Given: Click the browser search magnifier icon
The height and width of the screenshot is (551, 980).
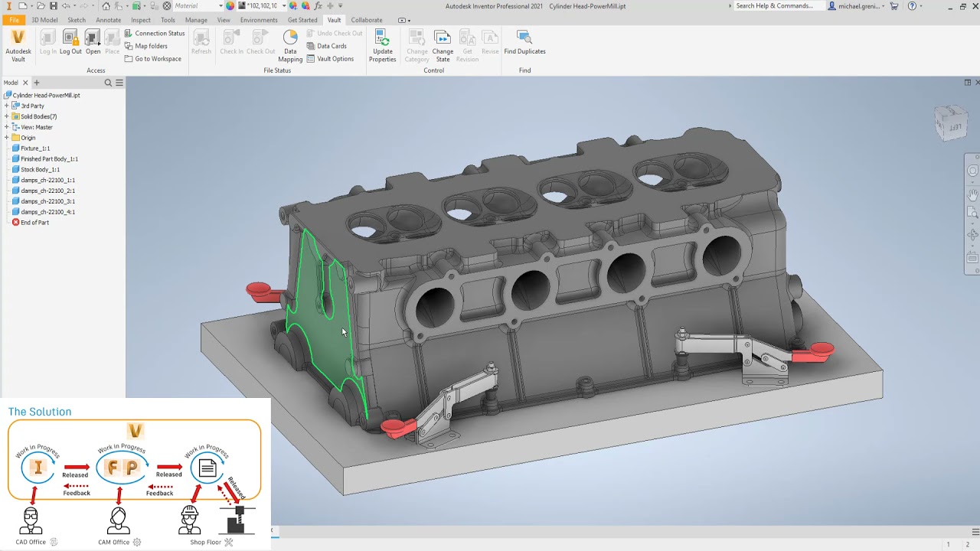Looking at the screenshot, I should coord(108,83).
